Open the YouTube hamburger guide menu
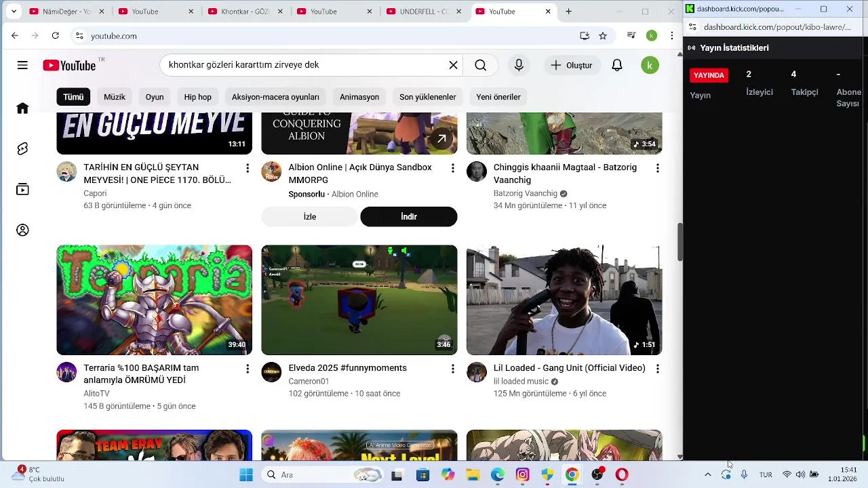Viewport: 868px width, 488px height. point(22,65)
